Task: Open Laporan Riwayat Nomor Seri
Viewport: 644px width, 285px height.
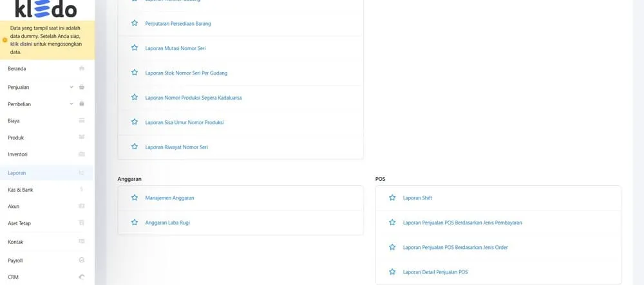Action: pos(176,147)
